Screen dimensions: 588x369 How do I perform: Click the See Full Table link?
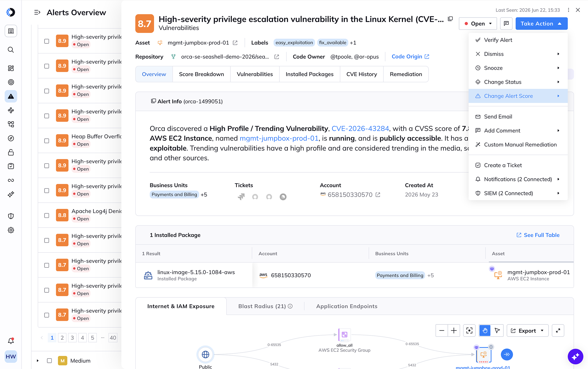tap(538, 235)
